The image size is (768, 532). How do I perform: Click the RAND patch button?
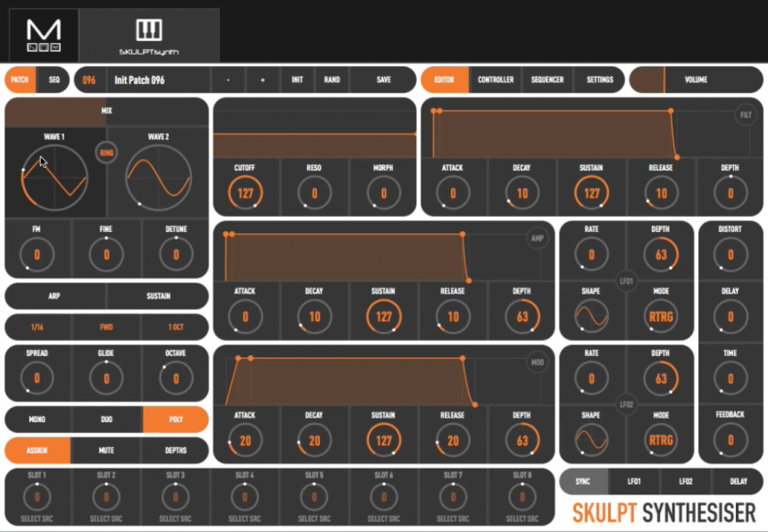(332, 79)
